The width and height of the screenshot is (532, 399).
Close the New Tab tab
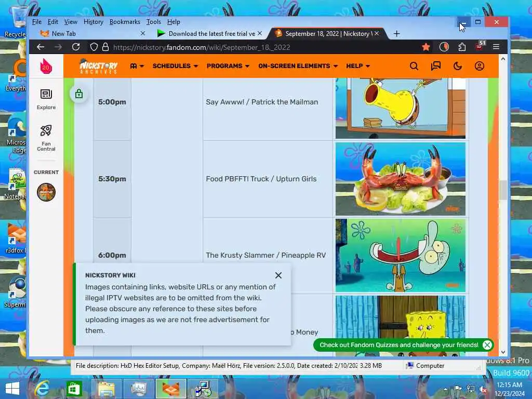[x=143, y=33]
